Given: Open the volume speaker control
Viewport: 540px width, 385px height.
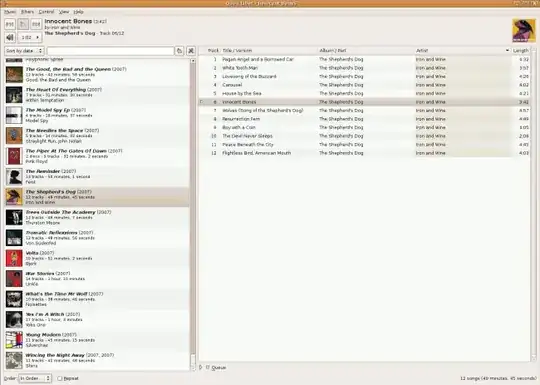Looking at the screenshot, I should [x=10, y=37].
